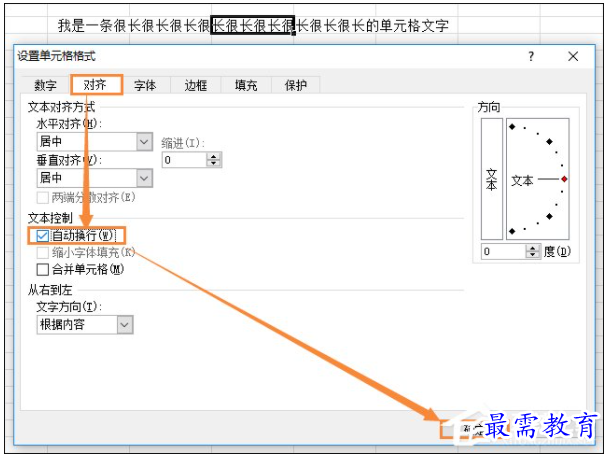Click the top black diamond on orientation dial
The width and height of the screenshot is (606, 457).
(512, 126)
